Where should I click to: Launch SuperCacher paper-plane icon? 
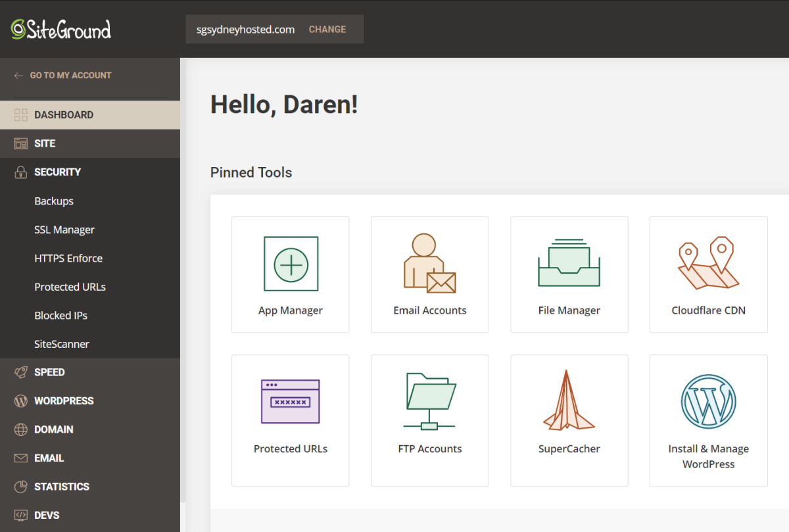pyautogui.click(x=569, y=400)
